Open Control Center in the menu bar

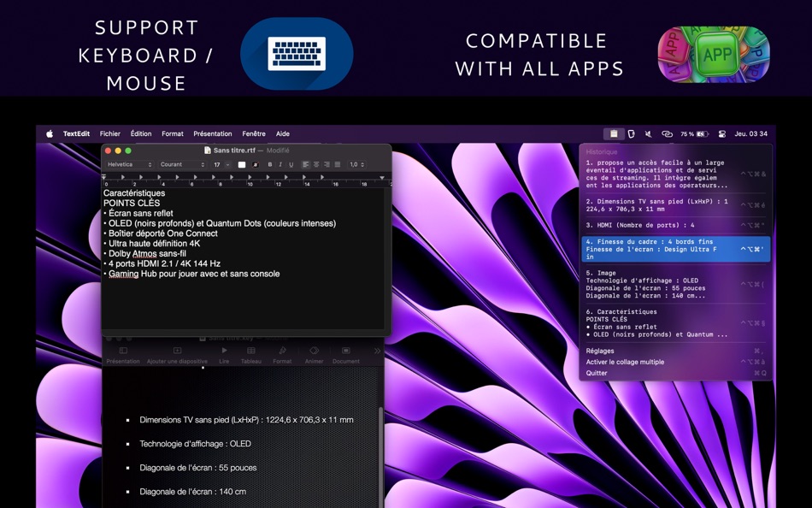pyautogui.click(x=722, y=133)
